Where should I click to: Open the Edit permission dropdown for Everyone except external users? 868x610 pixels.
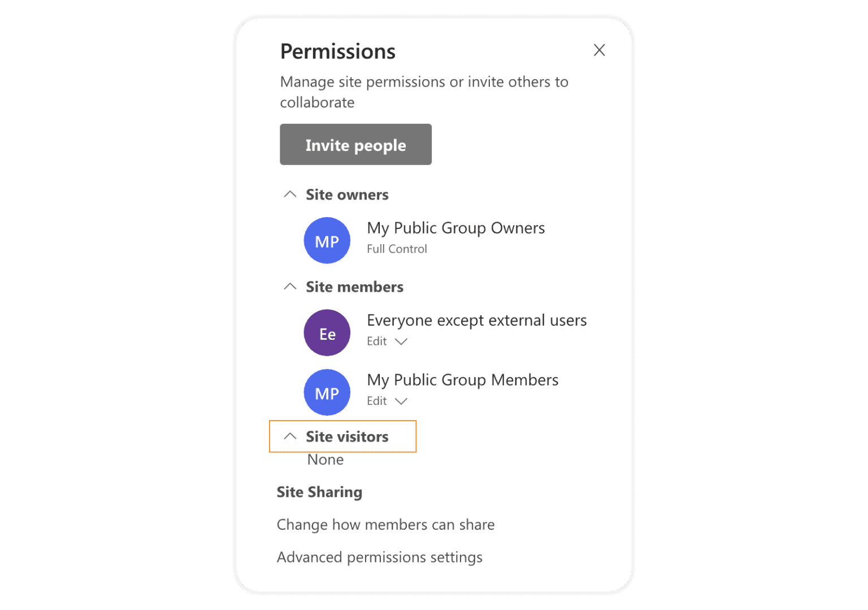pos(401,341)
